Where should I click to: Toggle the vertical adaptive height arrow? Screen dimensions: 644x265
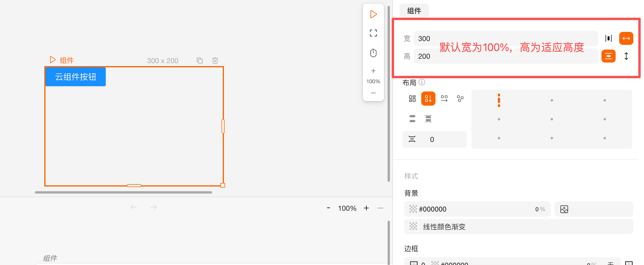(626, 56)
